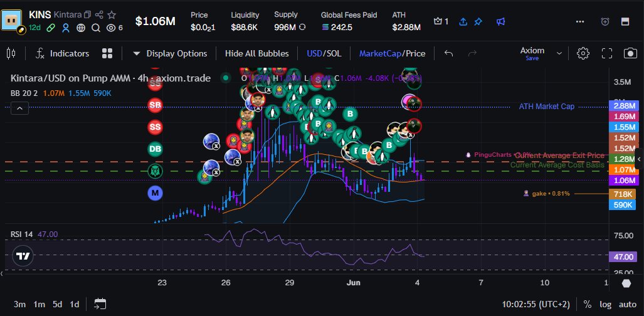Open the blue person profile icon
The image size is (644, 316).
[x=66, y=28]
